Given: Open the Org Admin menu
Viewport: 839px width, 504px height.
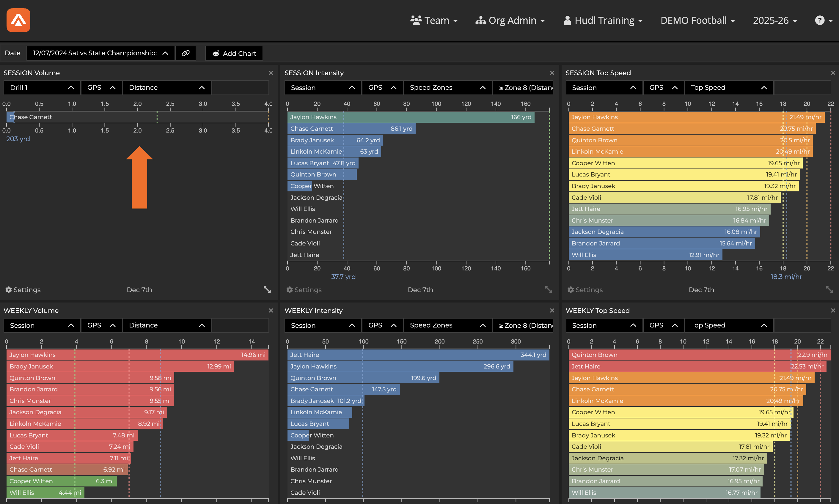Looking at the screenshot, I should [x=510, y=21].
